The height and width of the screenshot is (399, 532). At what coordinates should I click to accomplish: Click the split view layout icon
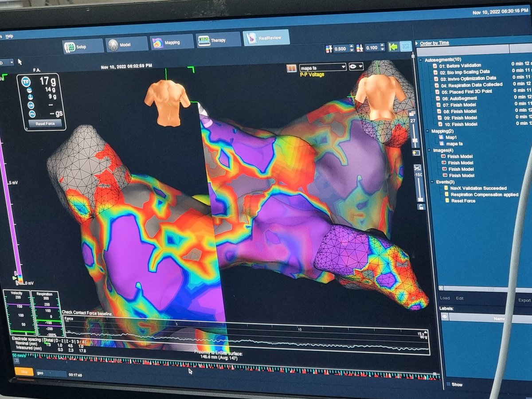pyautogui.click(x=292, y=68)
